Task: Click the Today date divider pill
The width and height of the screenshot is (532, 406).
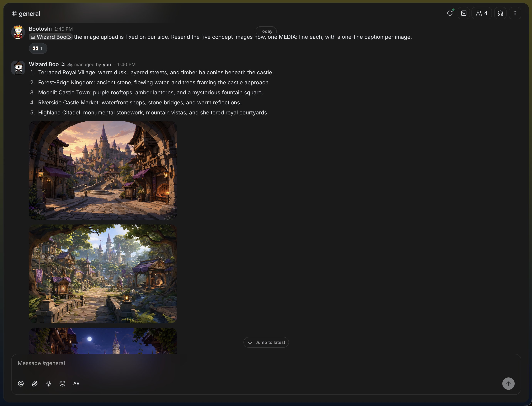Action: pos(266,31)
